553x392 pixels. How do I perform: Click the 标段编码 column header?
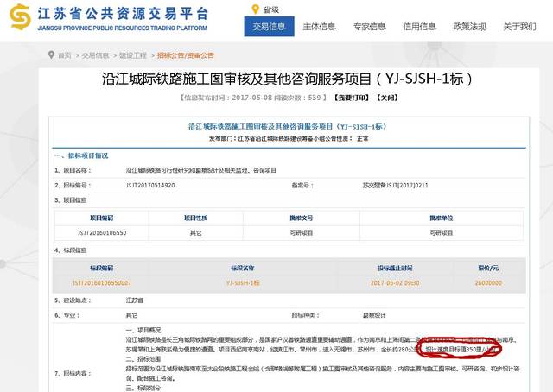102,269
